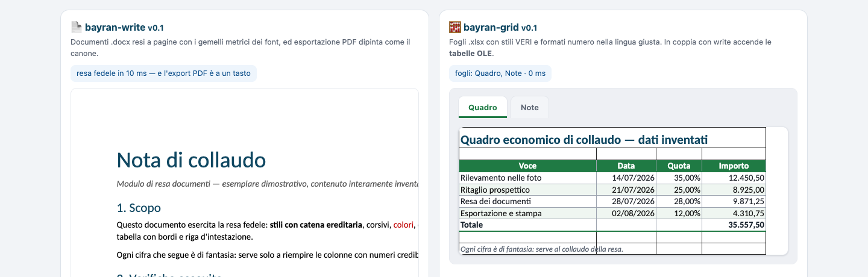Screen dimensions: 868x277
Task: Click bold text 'stili con catena ereditaria'
Action: point(316,225)
